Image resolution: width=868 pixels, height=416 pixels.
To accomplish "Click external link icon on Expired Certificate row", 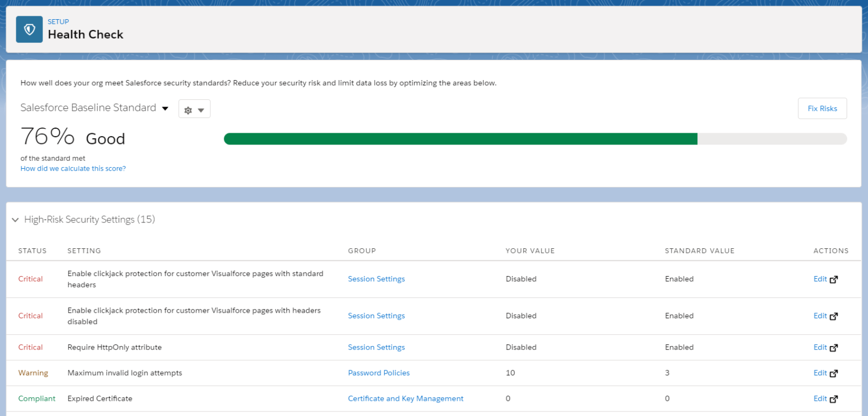I will pos(835,399).
